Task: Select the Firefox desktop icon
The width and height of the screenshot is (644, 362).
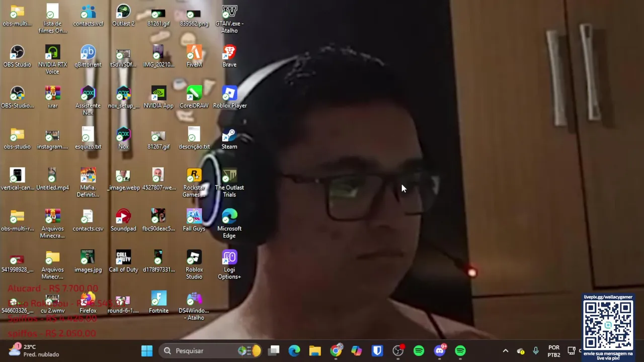Action: [x=88, y=303]
